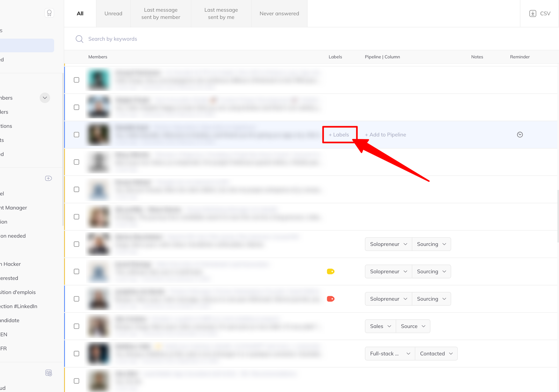
Task: Open avatar in the Full-stack Contacted row
Action: point(99,354)
